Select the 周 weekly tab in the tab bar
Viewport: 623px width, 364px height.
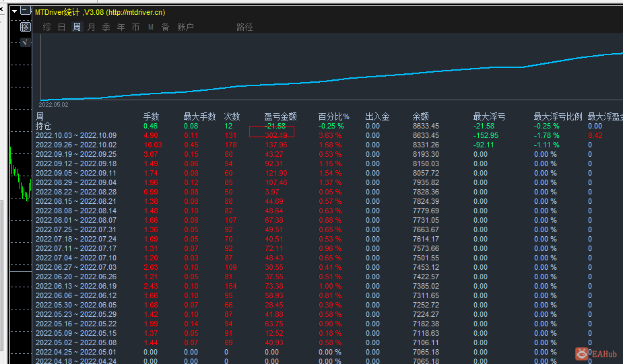click(77, 27)
